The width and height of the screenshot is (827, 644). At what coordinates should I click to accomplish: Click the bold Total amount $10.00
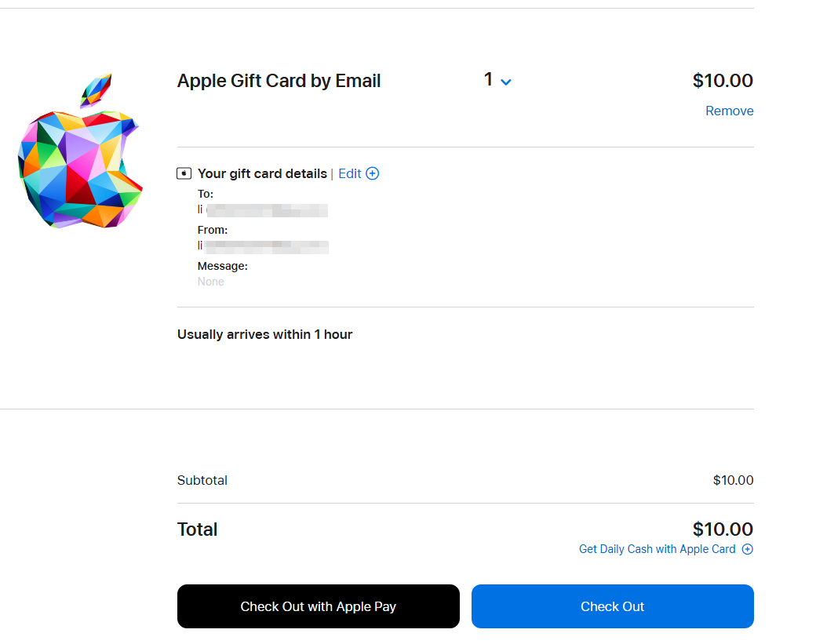pyautogui.click(x=722, y=529)
